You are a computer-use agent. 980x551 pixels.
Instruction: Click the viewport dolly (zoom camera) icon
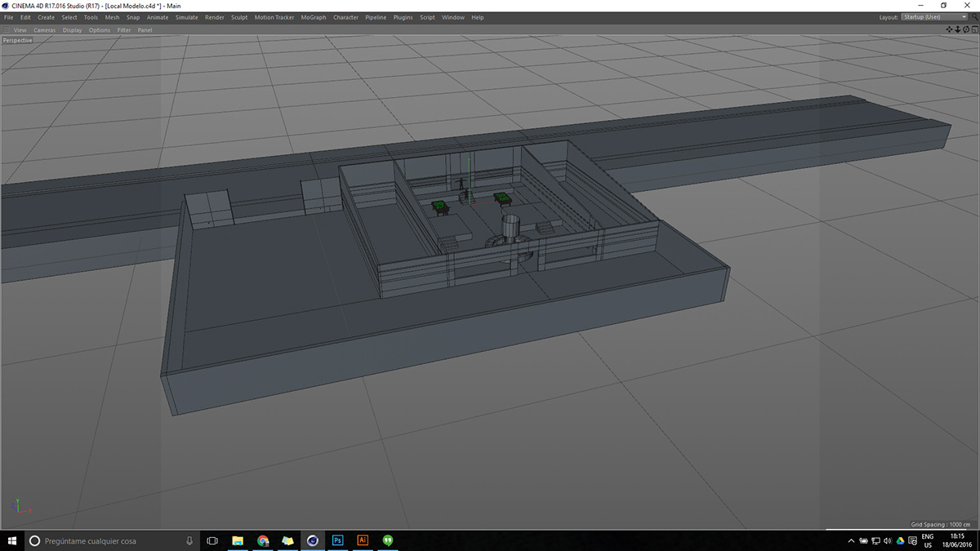click(958, 29)
